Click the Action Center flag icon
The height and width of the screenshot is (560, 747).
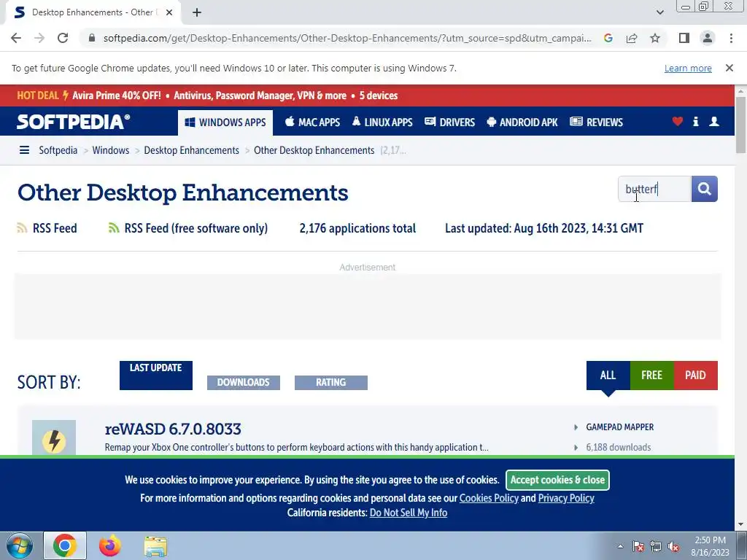pyautogui.click(x=638, y=546)
